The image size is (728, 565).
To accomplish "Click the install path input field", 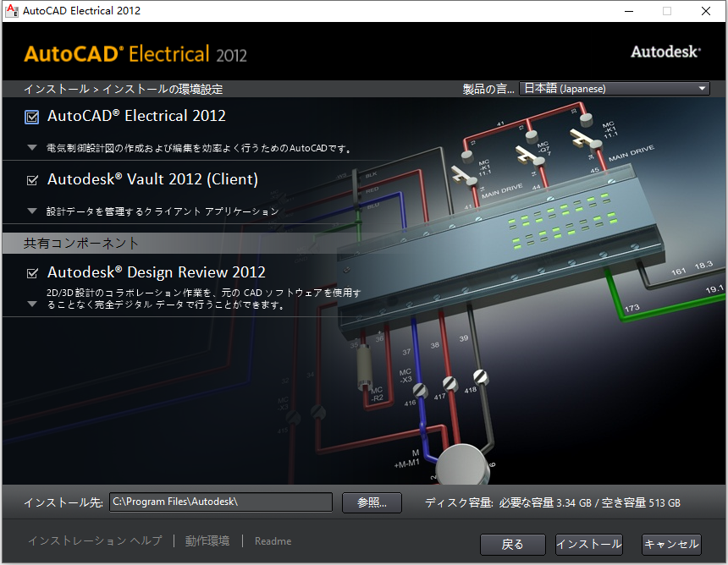I will click(221, 502).
